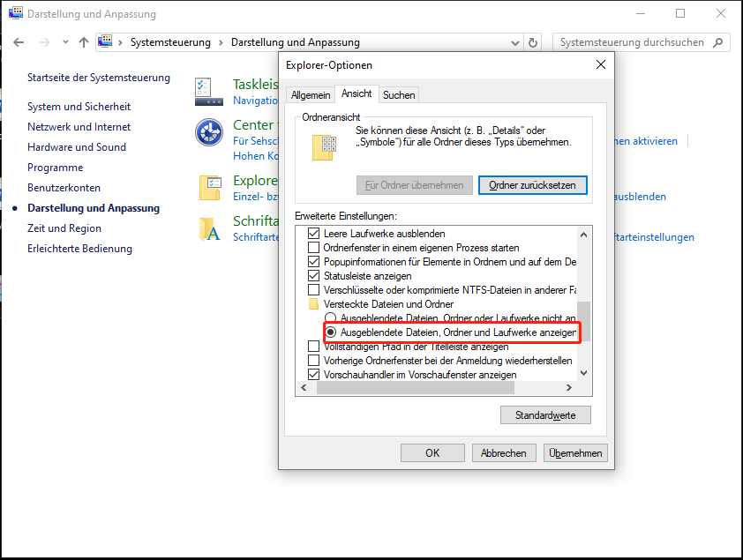Open the recent locations dropdown arrow
The image size is (743, 560).
(x=65, y=42)
